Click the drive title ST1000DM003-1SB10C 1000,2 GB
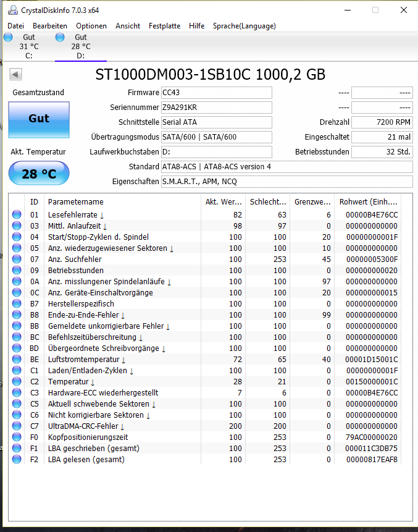Image resolution: width=418 pixels, height=532 pixels. click(210, 75)
